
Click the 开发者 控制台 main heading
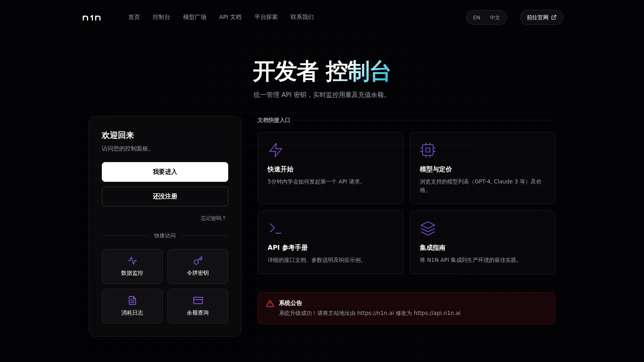pyautogui.click(x=322, y=72)
